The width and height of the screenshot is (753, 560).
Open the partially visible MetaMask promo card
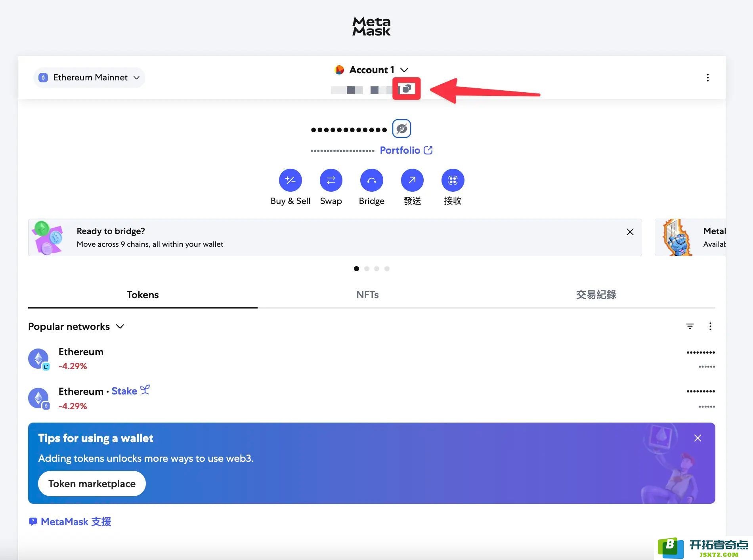(690, 237)
